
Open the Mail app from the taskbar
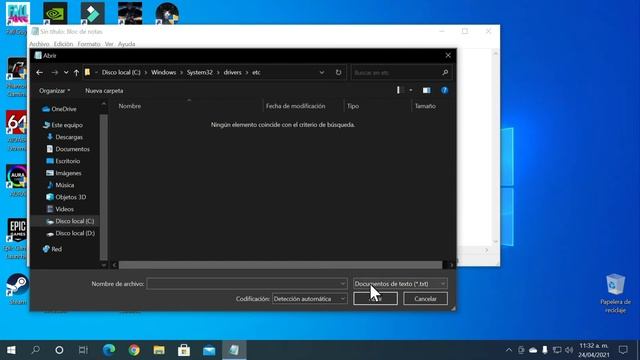209,350
